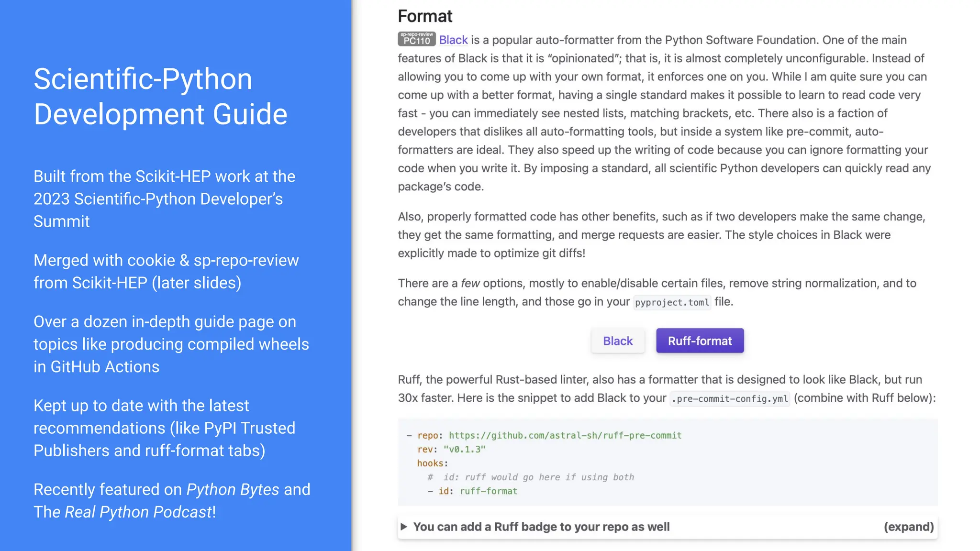The height and width of the screenshot is (551, 980).
Task: Click the rev "v0.1.3" line in code
Action: [451, 449]
